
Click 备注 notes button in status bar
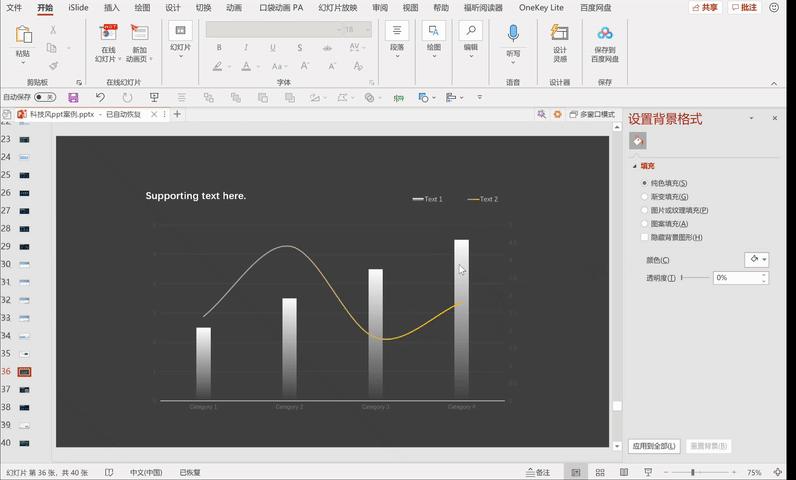[538, 472]
